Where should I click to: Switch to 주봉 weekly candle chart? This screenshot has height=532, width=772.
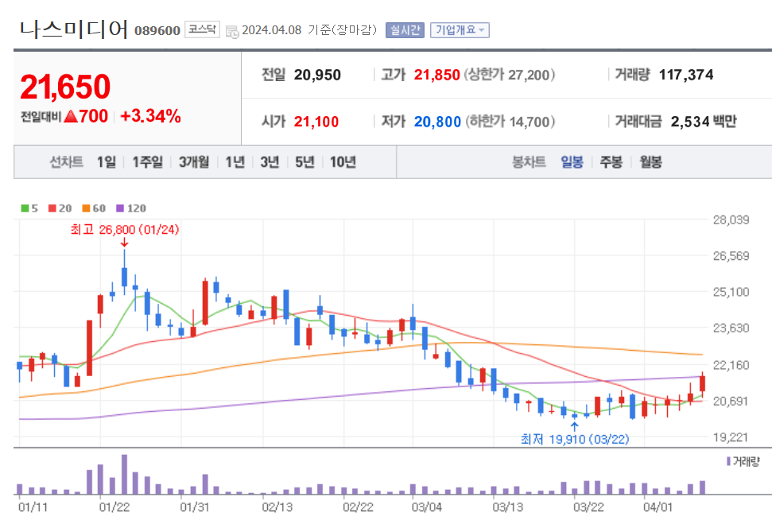tap(611, 162)
